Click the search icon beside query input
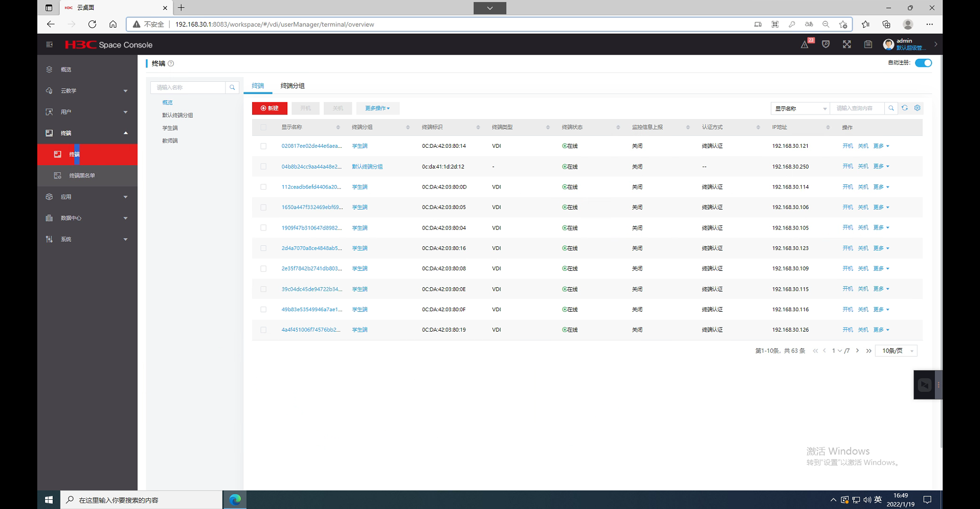Viewport: 980px width, 509px height. click(891, 108)
